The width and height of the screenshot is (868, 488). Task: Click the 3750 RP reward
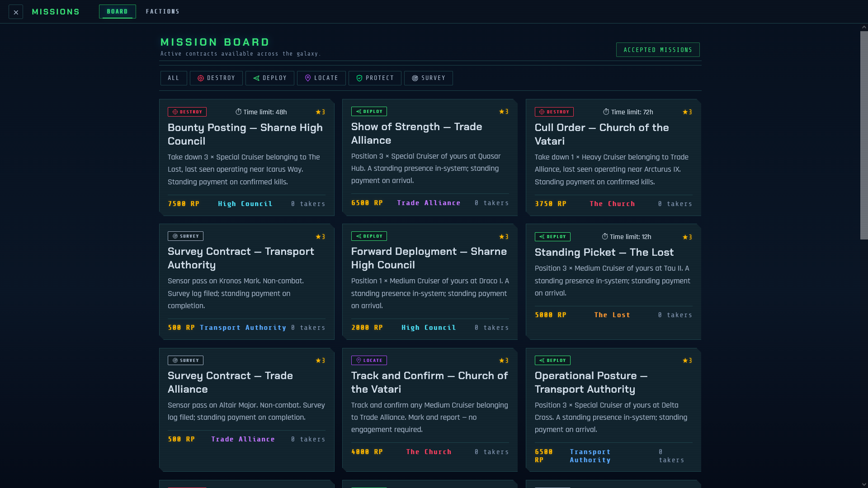coord(551,204)
